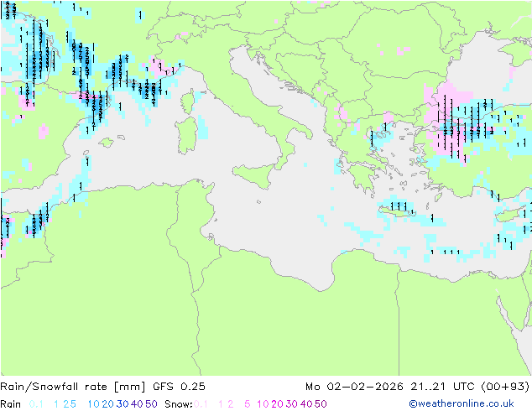This screenshot has width=532, height=411.
Task: Click the forecast time 'Mo 02-02-2026 21..21 UTC (00+93)'
Action: point(417,387)
